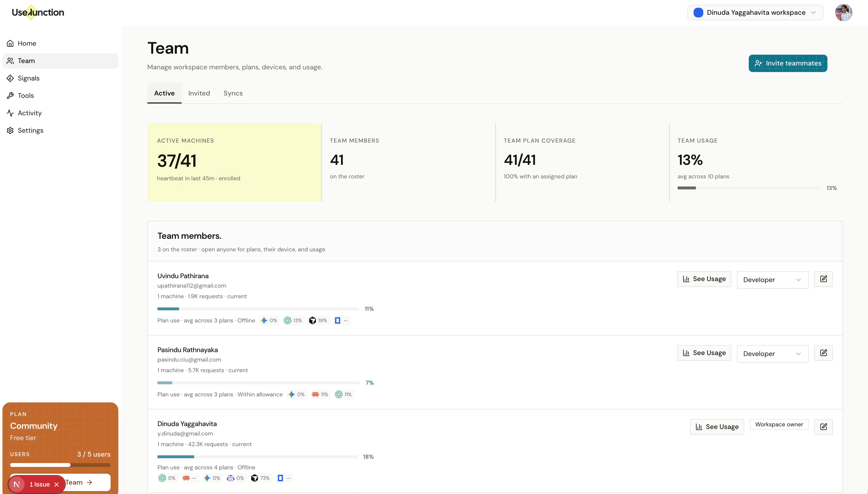The width and height of the screenshot is (868, 494).
Task: Click Invite teammates button
Action: pos(788,63)
